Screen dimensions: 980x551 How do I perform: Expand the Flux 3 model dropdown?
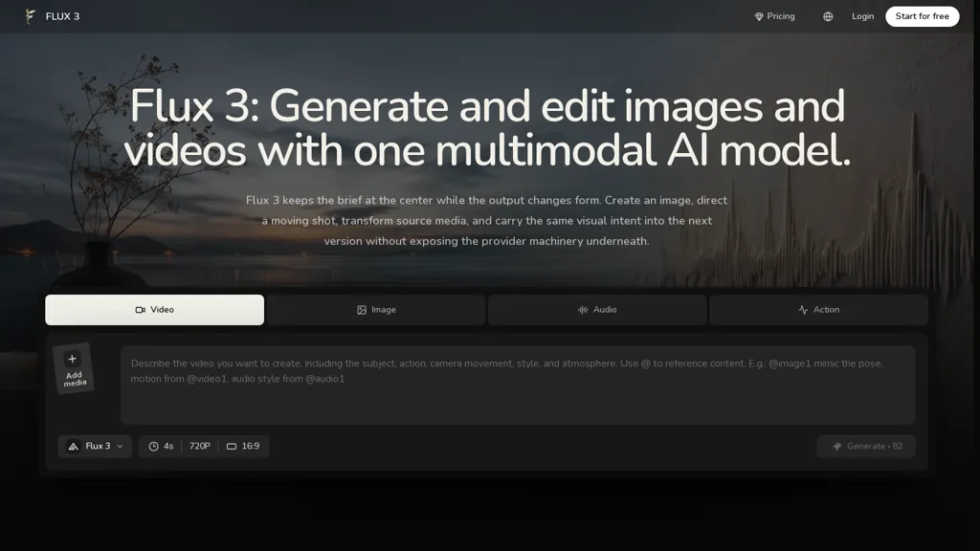click(x=95, y=446)
